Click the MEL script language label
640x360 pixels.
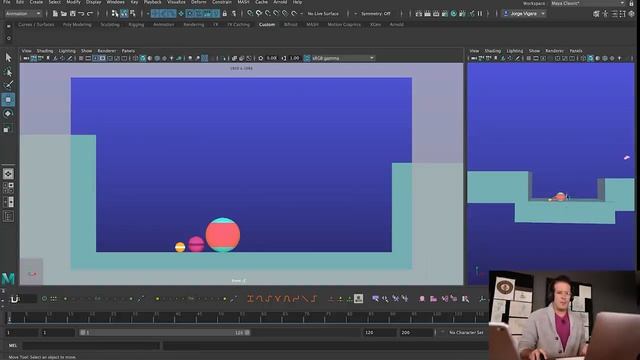13,346
